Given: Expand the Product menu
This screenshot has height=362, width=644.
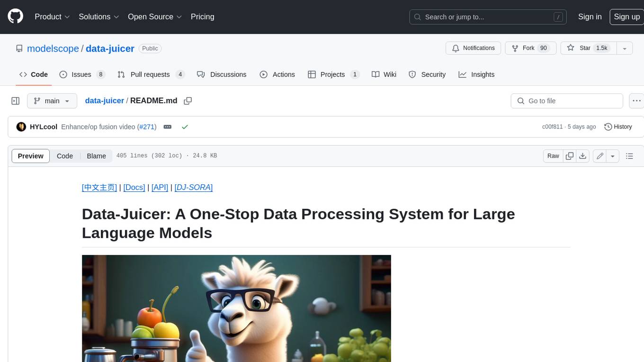Looking at the screenshot, I should pos(52,17).
